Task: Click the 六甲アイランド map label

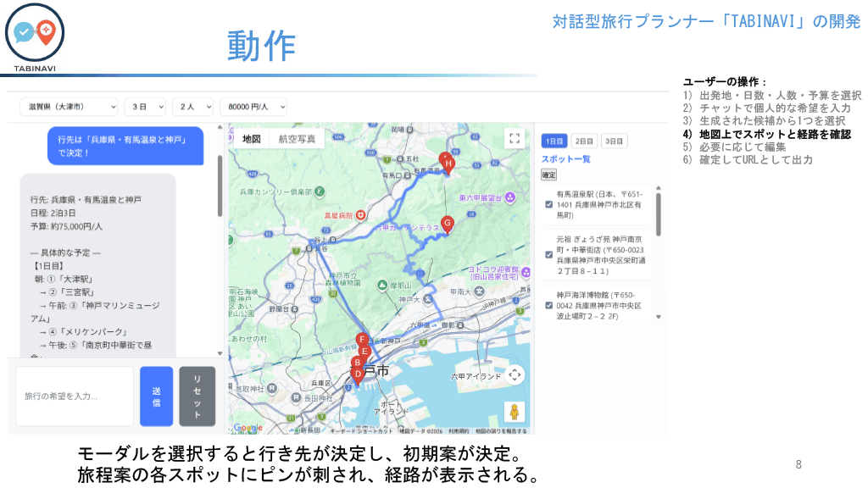Action: 476,376
